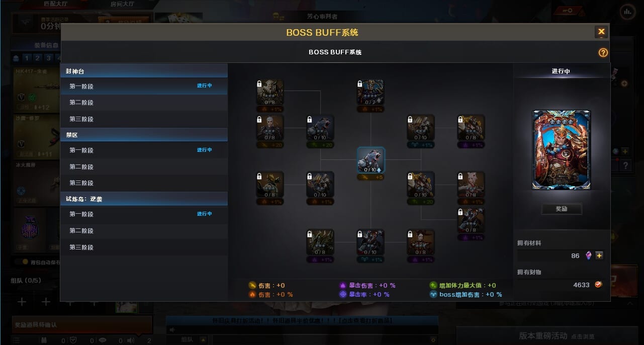
Task: Click the red coin icon next to 4633
Action: click(599, 285)
